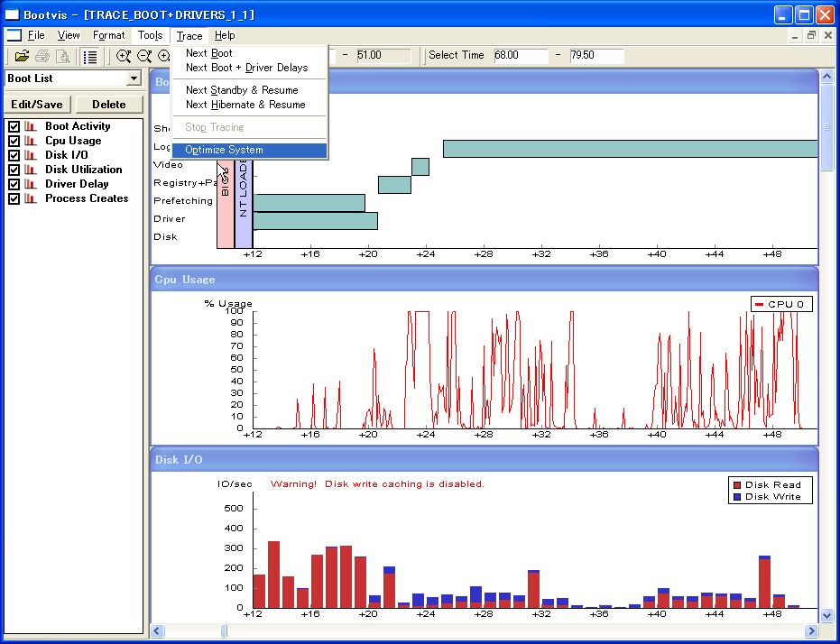The width and height of the screenshot is (840, 644).
Task: Click the red CPU 0 legend swatch
Action: pos(759,305)
